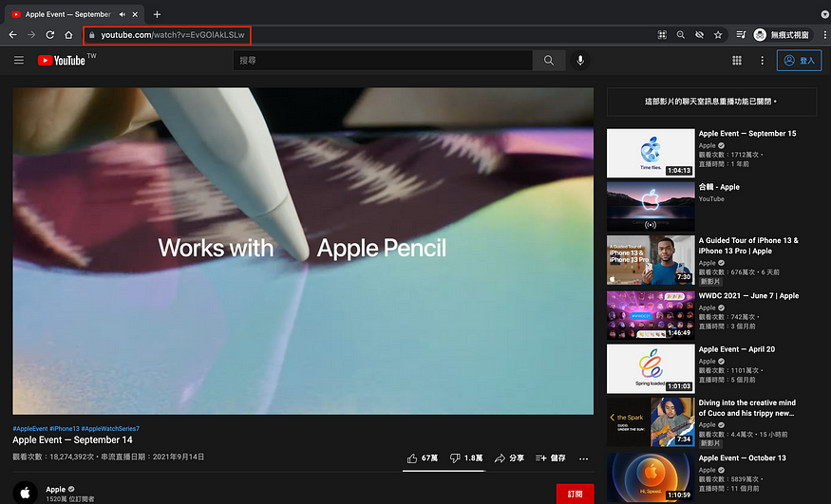
Task: Open Guided Tour of iPhone 13 thumbnail
Action: click(x=651, y=260)
